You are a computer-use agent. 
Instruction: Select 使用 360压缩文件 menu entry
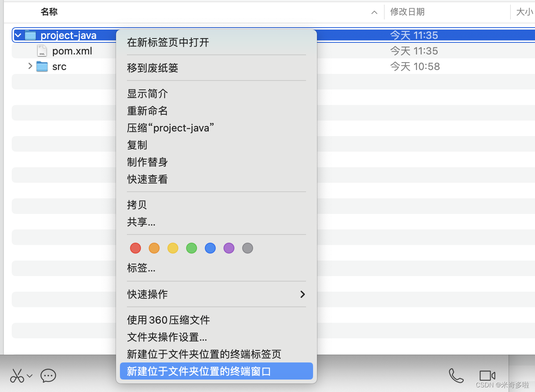[x=216, y=320]
